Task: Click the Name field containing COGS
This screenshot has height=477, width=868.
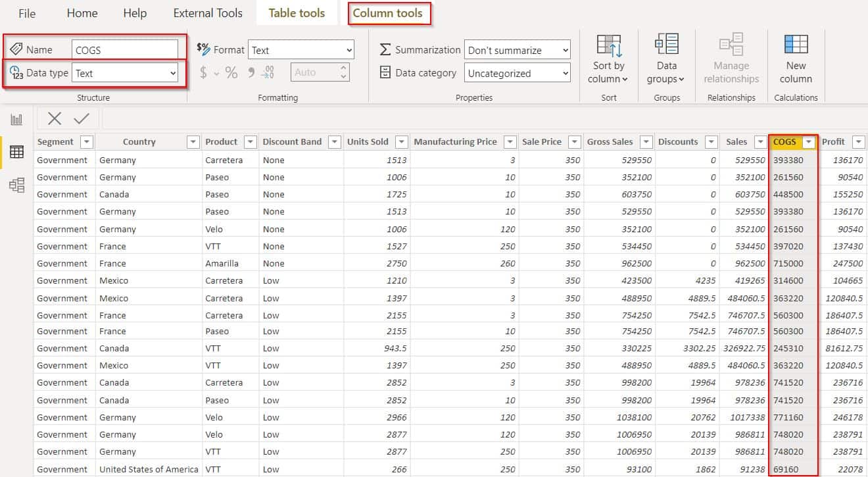Action: tap(125, 49)
